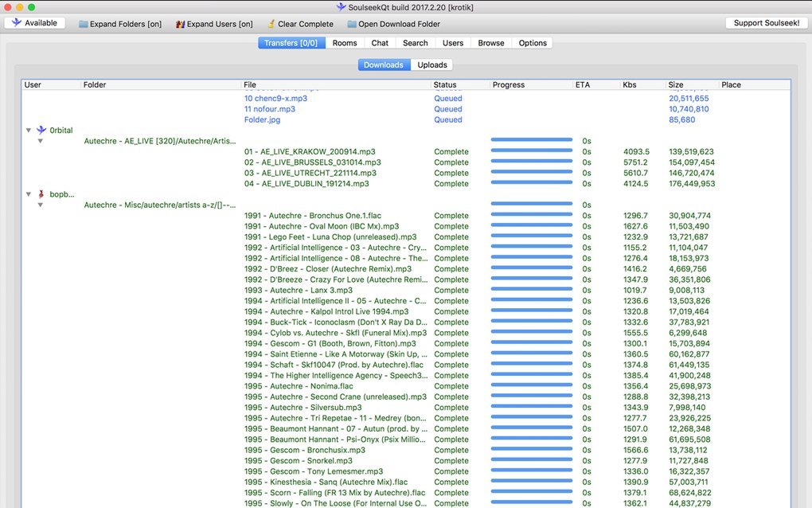Select 1995 - Autechre - Silversub.mp3
Screen dimensions: 812x508
point(303,408)
